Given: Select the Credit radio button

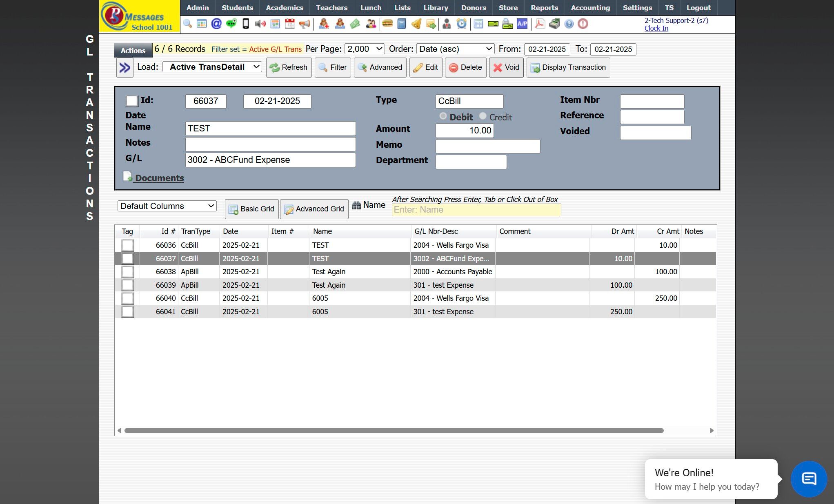Looking at the screenshot, I should [483, 116].
